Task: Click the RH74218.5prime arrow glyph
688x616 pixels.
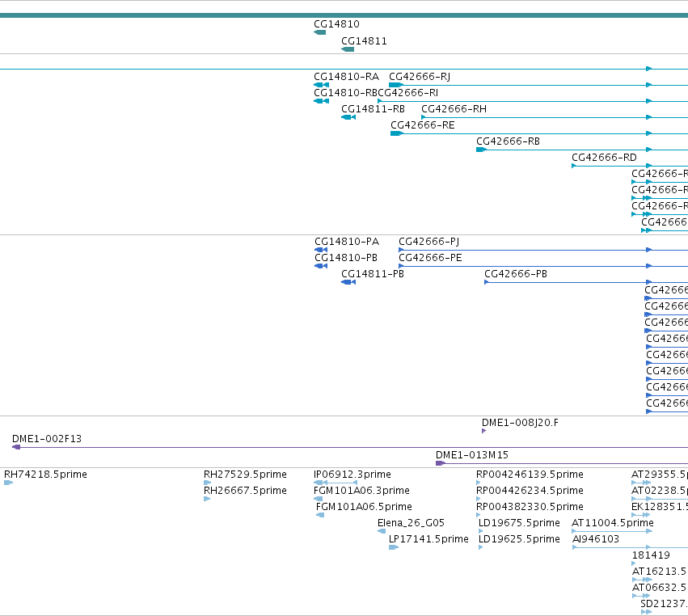Action: coord(8,483)
